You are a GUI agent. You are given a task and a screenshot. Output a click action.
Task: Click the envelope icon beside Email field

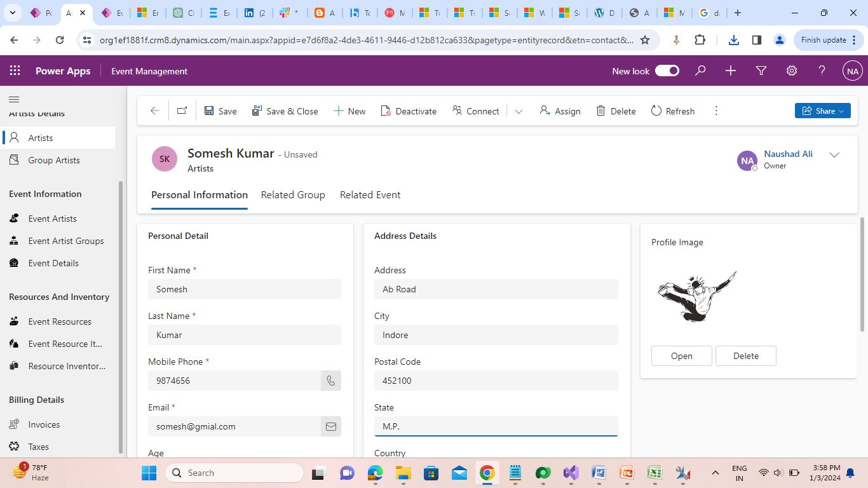coord(330,426)
